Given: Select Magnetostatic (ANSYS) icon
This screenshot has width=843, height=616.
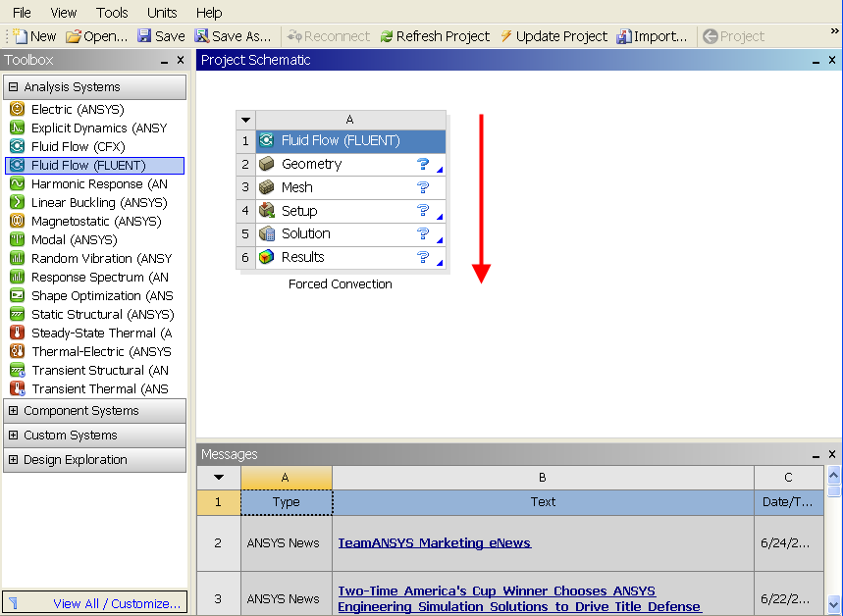Looking at the screenshot, I should click(x=18, y=221).
